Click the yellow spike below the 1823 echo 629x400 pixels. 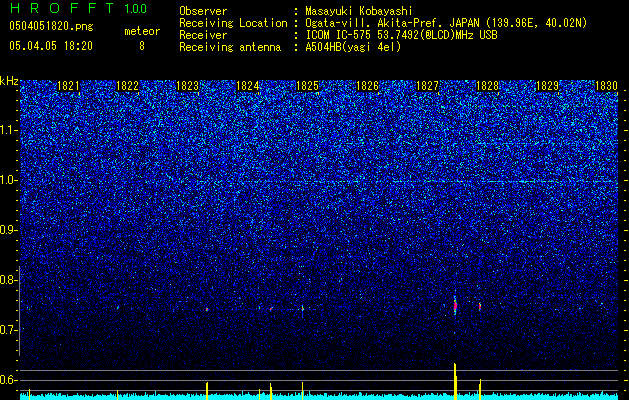click(207, 391)
